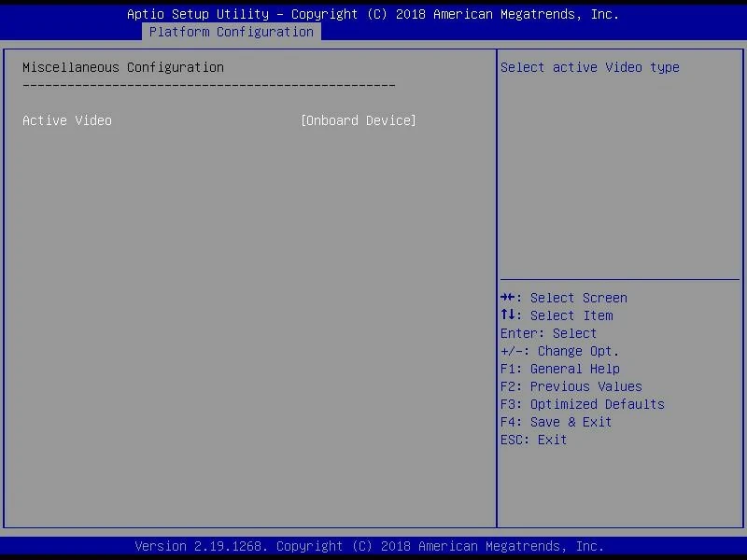Choose F4: Save & Exit
747x560 pixels.
(x=556, y=422)
